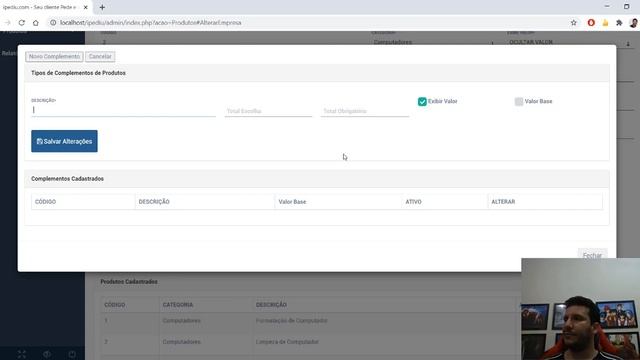Reload the page with the refresh icon
Image resolution: width=640 pixels, height=360 pixels.
click(x=22, y=23)
